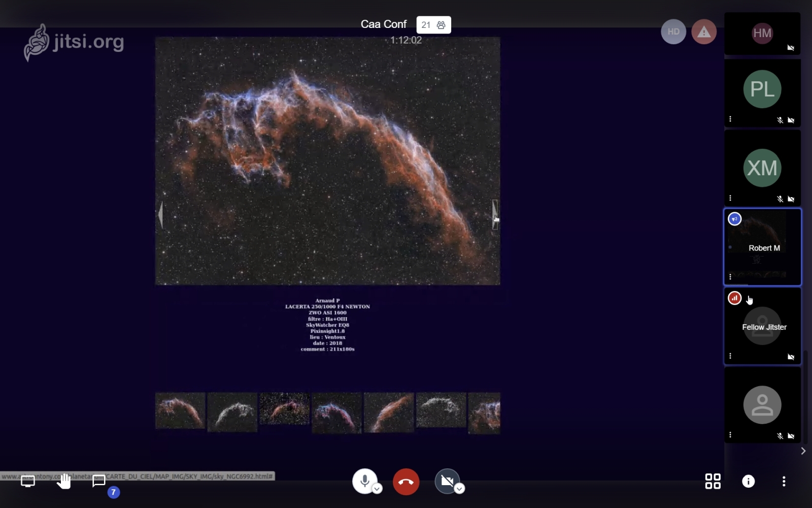This screenshot has width=812, height=508.
Task: Open the 21 participants count button
Action: 434,25
